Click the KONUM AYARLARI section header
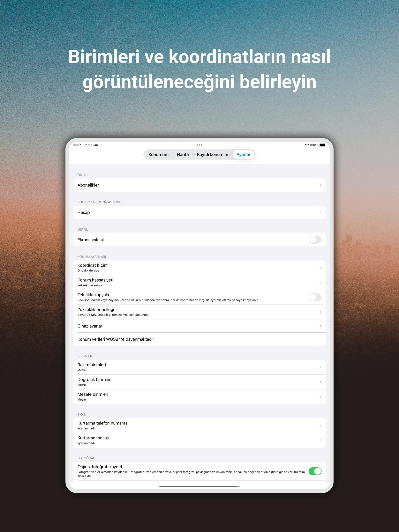This screenshot has height=532, width=399. pyautogui.click(x=91, y=257)
